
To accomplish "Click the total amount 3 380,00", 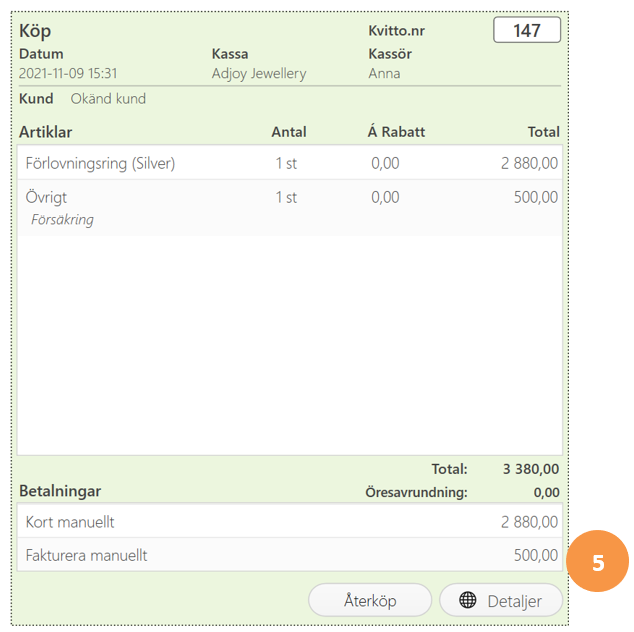I will click(531, 469).
